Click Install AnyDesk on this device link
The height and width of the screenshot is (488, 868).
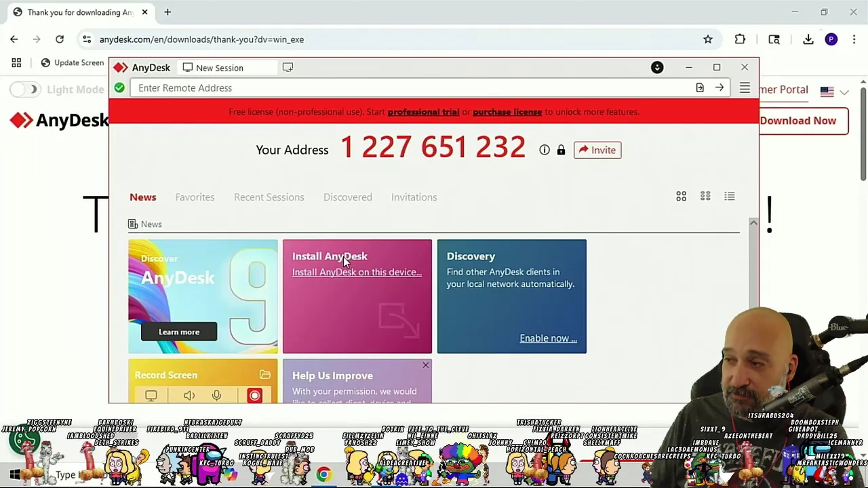tap(357, 272)
